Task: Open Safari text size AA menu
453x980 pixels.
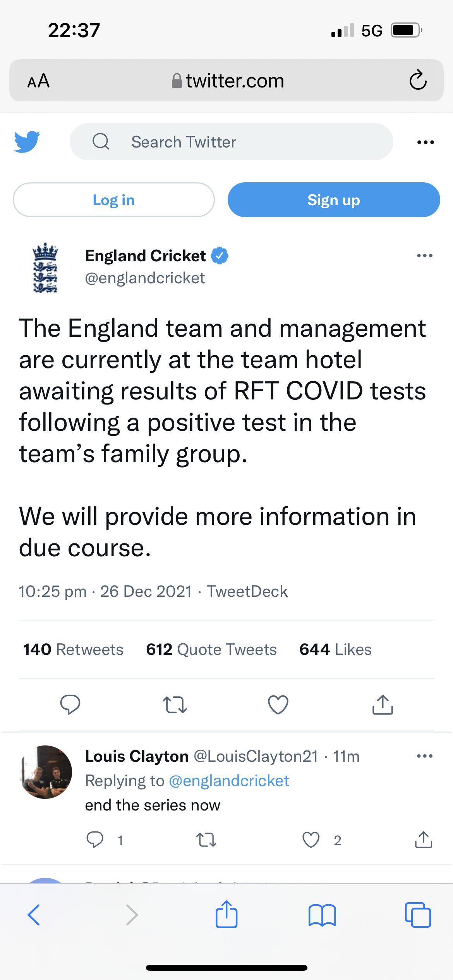Action: (x=38, y=81)
